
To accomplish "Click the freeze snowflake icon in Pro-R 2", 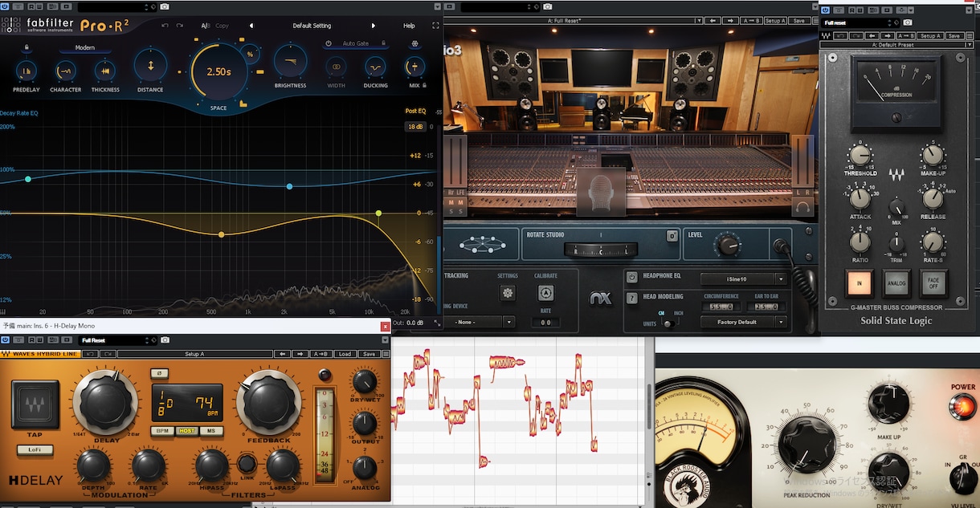I will coord(414,43).
